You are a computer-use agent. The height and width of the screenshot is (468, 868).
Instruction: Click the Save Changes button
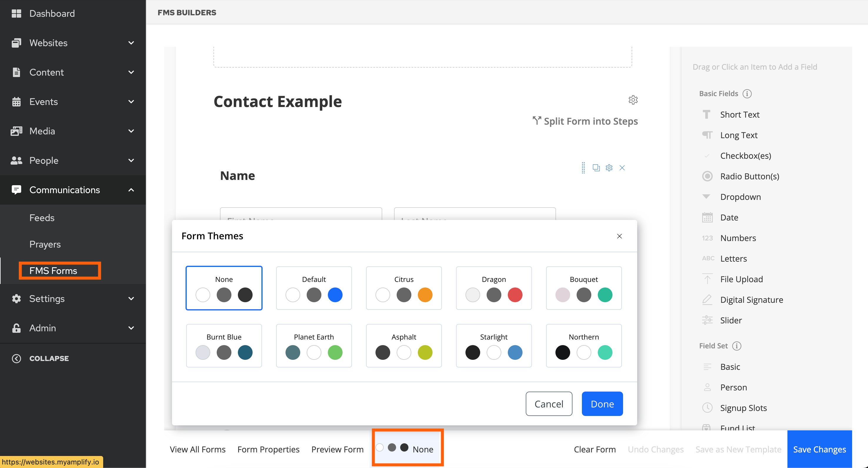819,449
